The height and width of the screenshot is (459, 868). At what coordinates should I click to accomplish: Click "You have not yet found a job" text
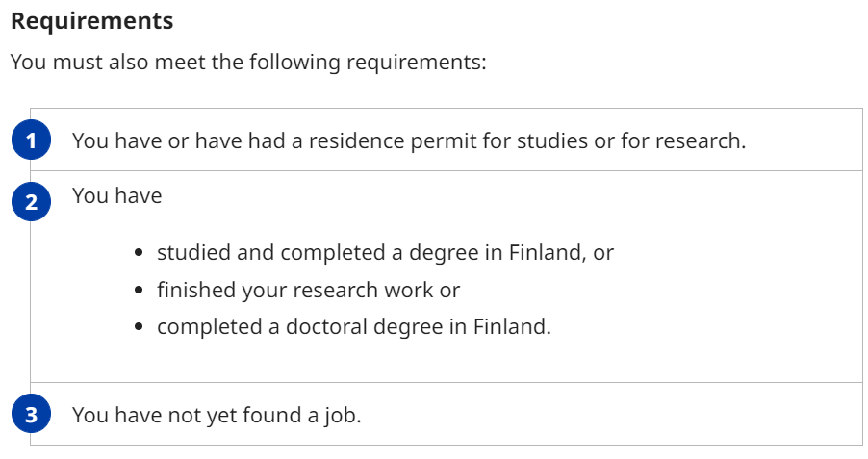[217, 416]
